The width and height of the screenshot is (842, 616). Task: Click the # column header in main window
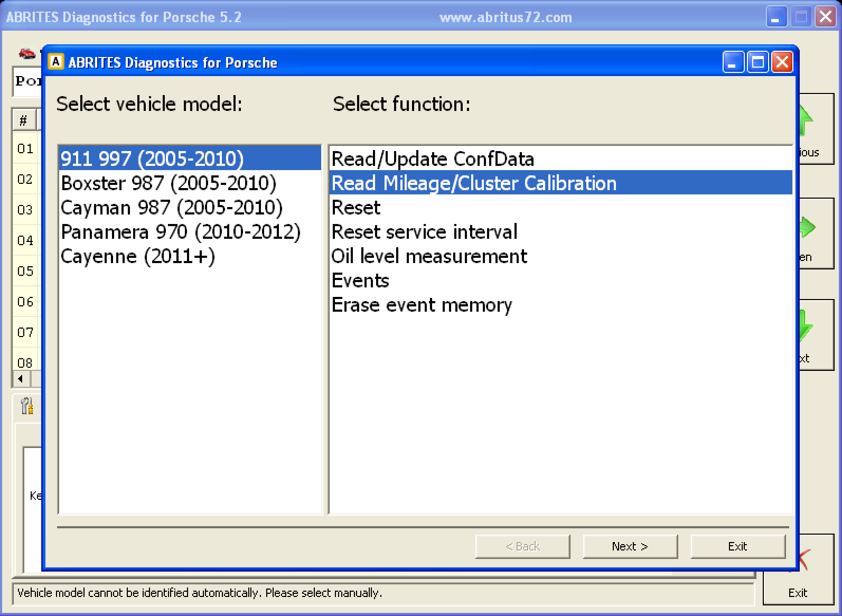click(24, 120)
